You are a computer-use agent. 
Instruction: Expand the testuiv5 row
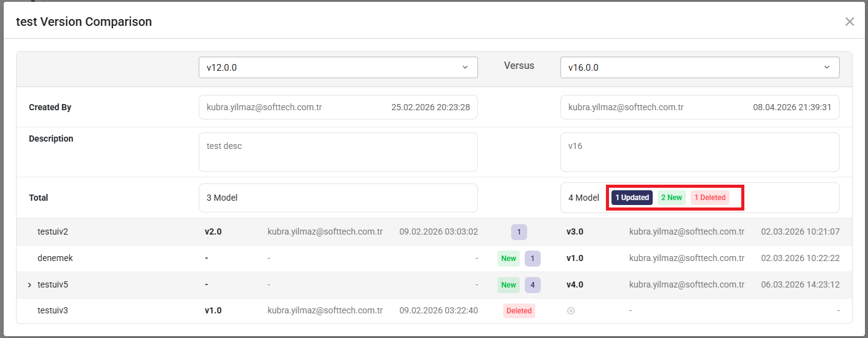(29, 285)
